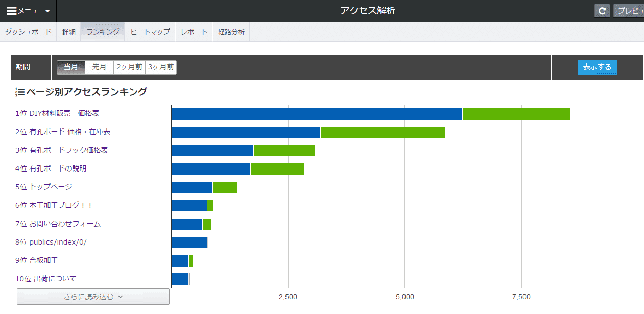Select 当月 period option
The width and height of the screenshot is (644, 314).
pos(71,67)
